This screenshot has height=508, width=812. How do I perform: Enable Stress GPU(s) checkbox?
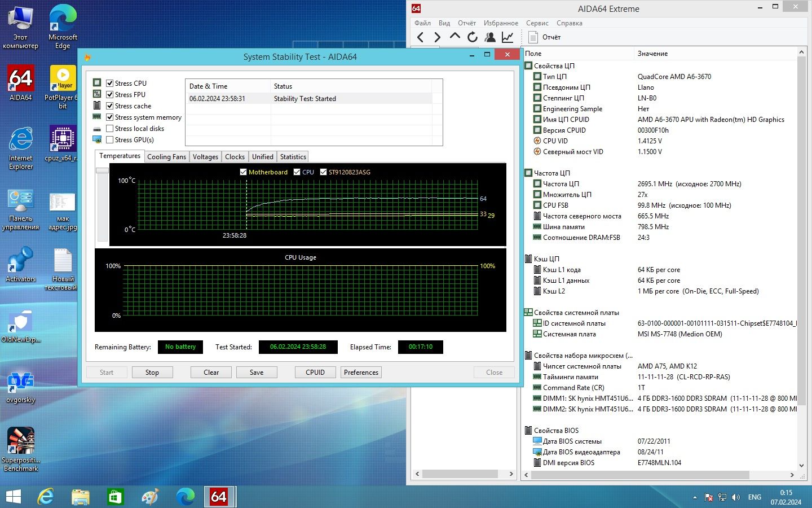click(110, 139)
